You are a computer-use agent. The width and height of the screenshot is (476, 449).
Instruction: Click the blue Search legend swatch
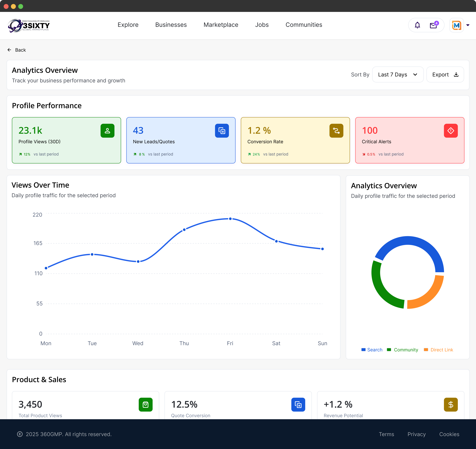click(x=364, y=350)
